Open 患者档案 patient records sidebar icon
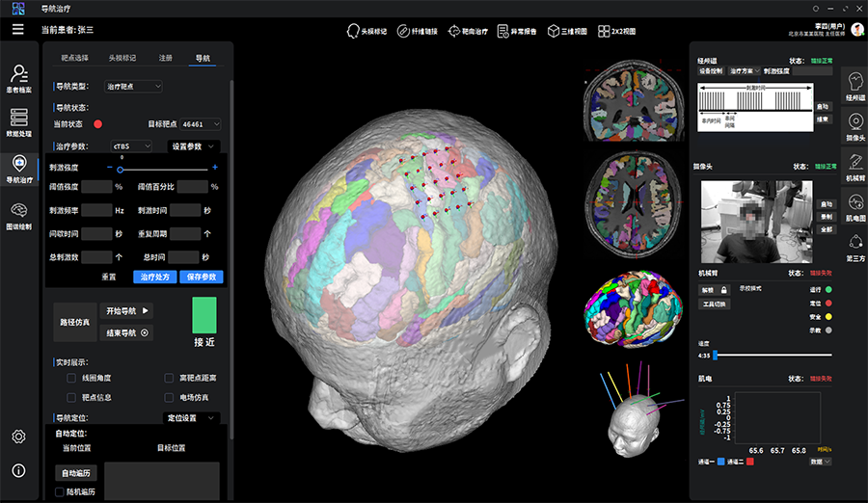Image resolution: width=868 pixels, height=503 pixels. [19, 79]
